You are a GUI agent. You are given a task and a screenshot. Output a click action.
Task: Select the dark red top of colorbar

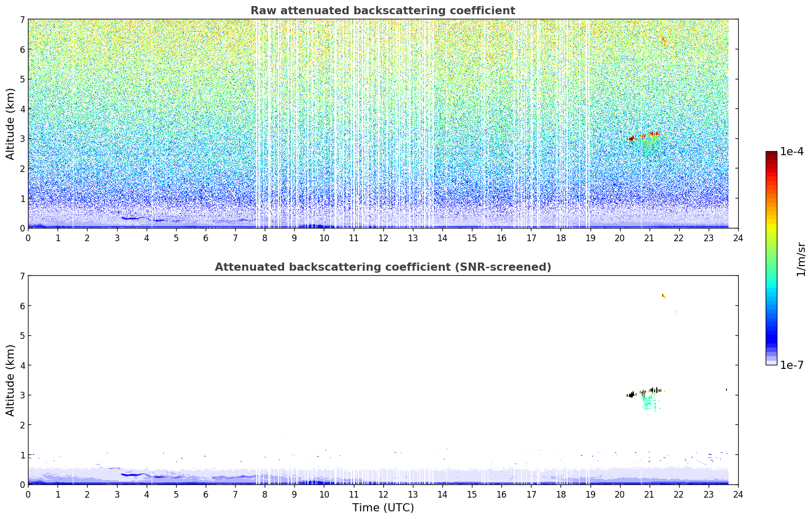pyautogui.click(x=771, y=155)
